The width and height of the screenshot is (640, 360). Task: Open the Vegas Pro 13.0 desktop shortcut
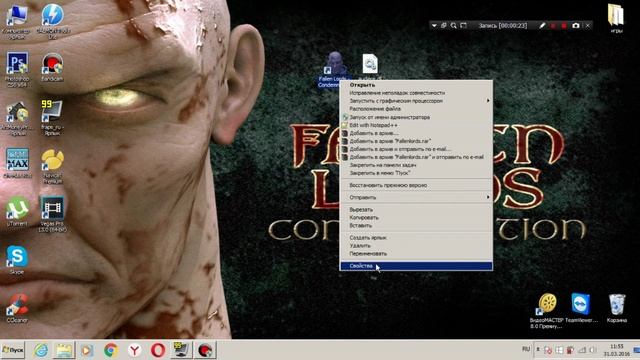(52, 214)
